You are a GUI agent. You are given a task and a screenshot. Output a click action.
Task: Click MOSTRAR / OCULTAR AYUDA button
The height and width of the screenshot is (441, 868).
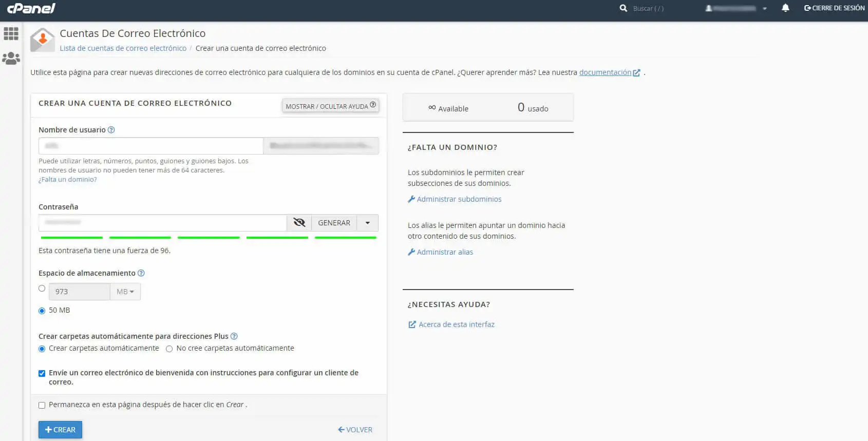point(331,106)
